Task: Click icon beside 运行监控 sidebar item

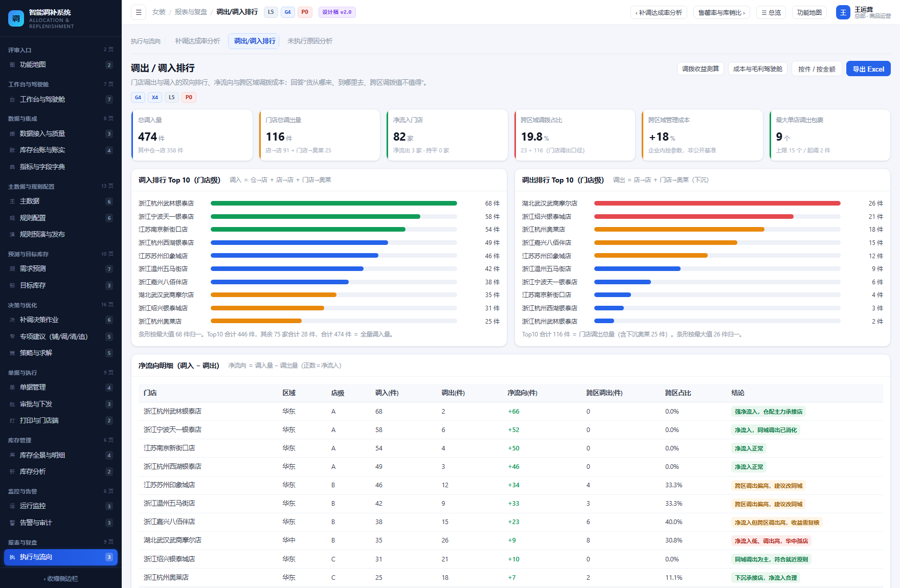Action: [12, 506]
